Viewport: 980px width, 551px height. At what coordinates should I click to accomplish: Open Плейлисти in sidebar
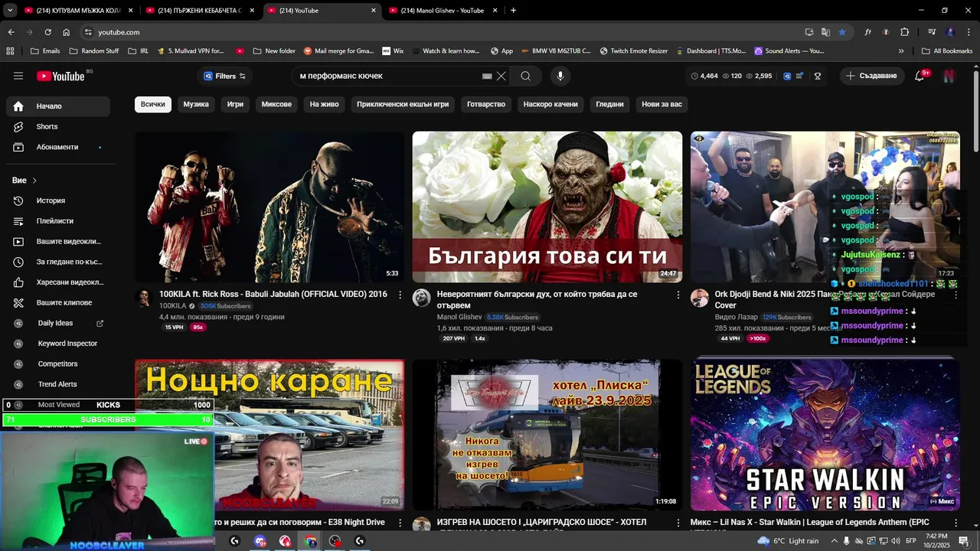point(58,221)
